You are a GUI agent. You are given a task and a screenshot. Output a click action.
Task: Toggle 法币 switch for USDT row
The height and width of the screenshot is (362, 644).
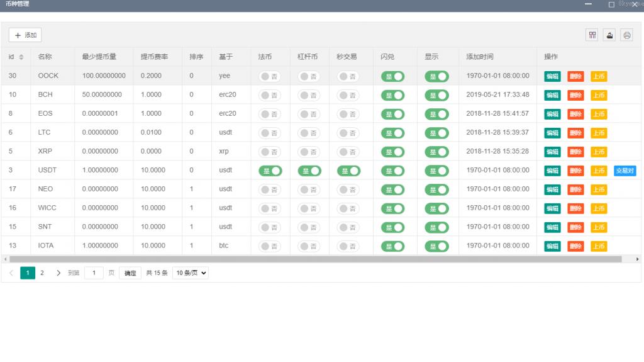coord(270,171)
